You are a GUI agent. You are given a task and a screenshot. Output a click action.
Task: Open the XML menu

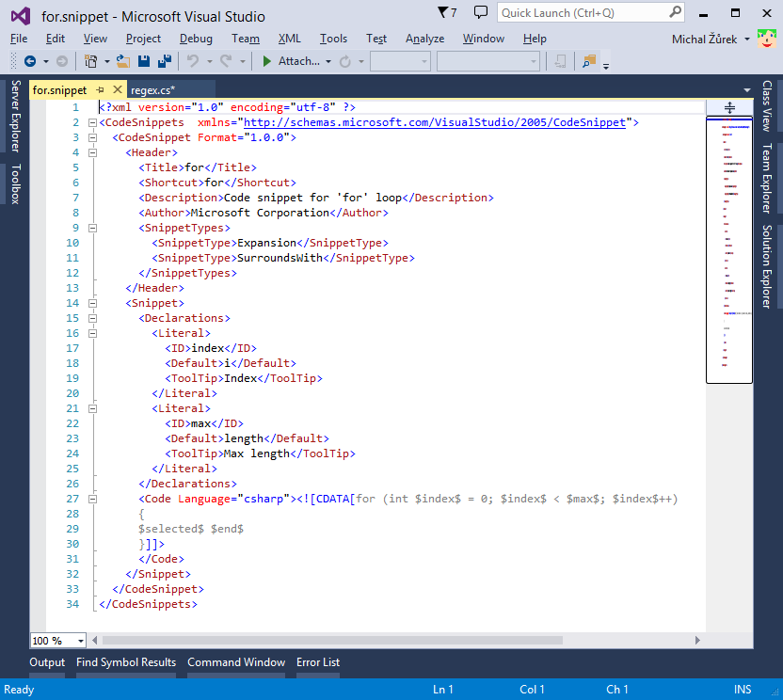(289, 39)
